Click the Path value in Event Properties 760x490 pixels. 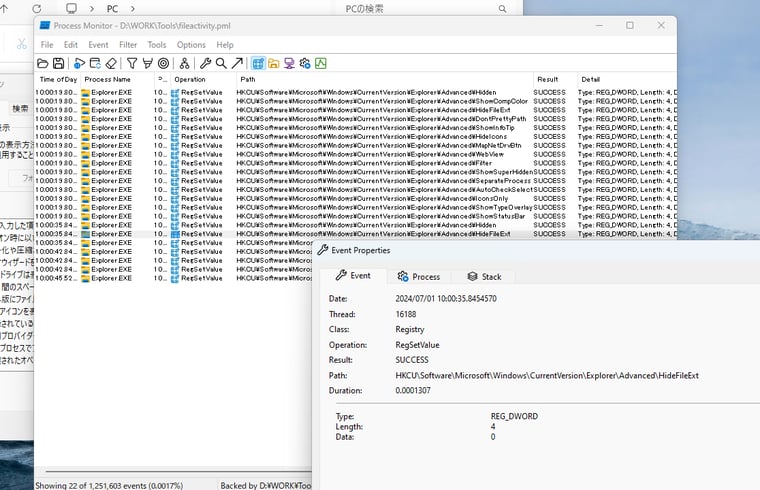tap(547, 376)
